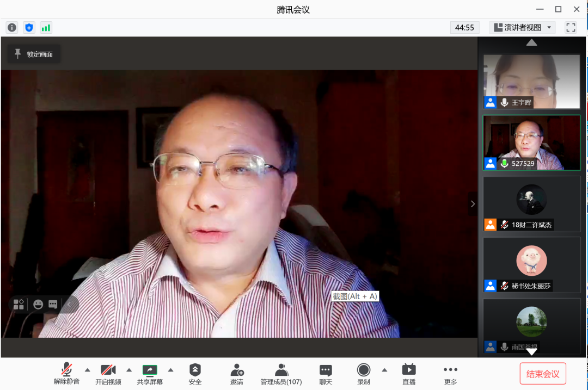The height and width of the screenshot is (390, 588).
Task: Start 直播 live streaming
Action: click(x=409, y=374)
